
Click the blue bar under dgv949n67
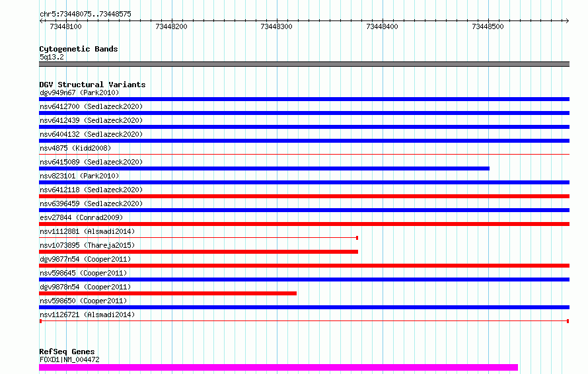(x=304, y=99)
